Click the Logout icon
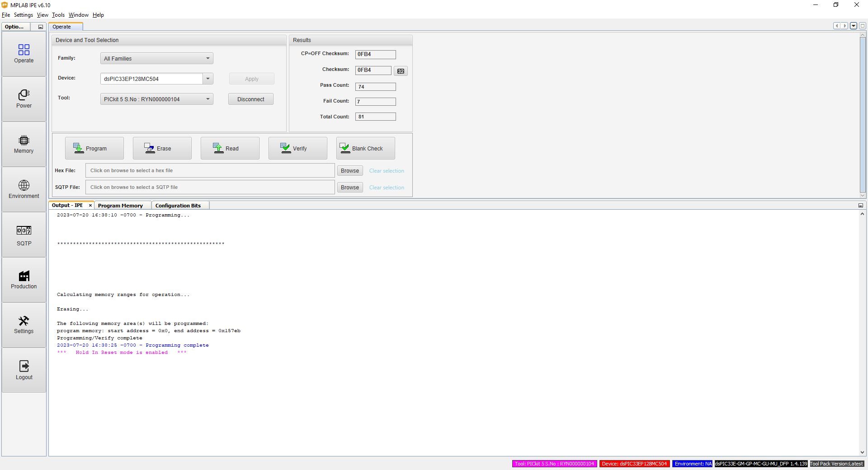 coord(24,370)
